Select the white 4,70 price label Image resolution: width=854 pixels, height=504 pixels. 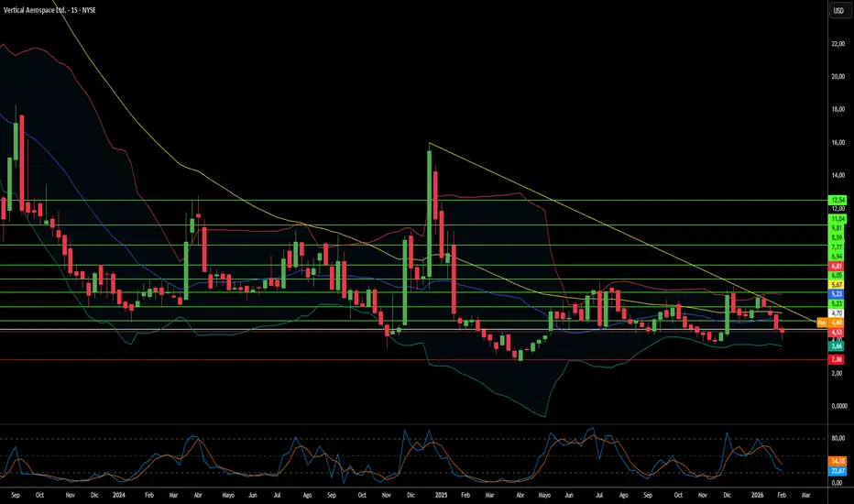coord(837,313)
